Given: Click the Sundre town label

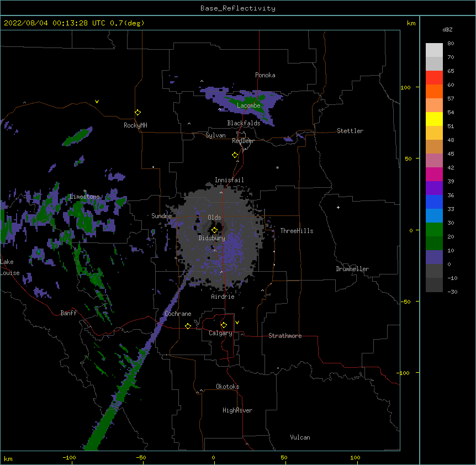Looking at the screenshot, I should point(161,216).
